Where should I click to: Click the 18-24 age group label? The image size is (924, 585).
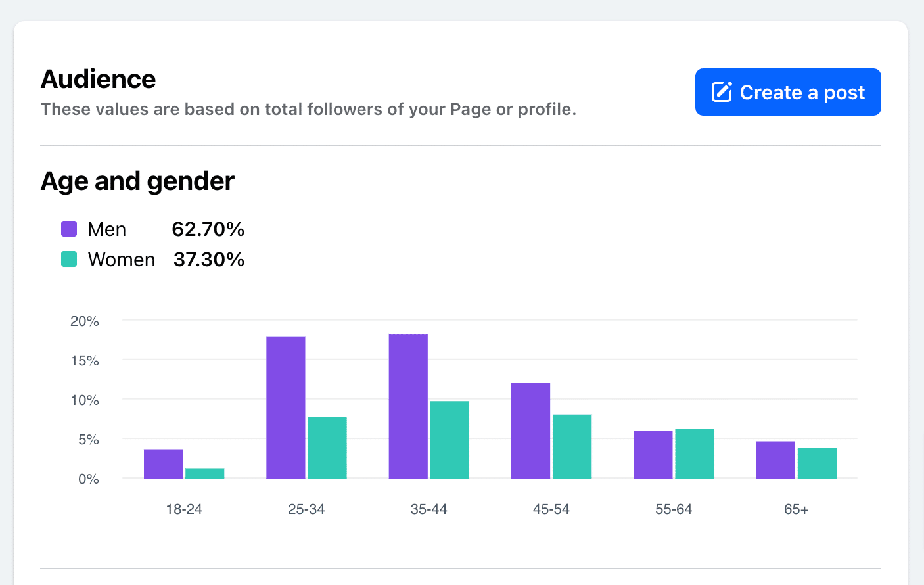point(184,509)
